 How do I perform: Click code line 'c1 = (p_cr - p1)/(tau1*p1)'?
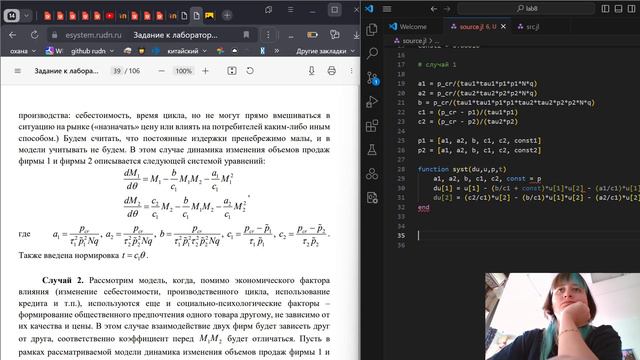pyautogui.click(x=468, y=112)
